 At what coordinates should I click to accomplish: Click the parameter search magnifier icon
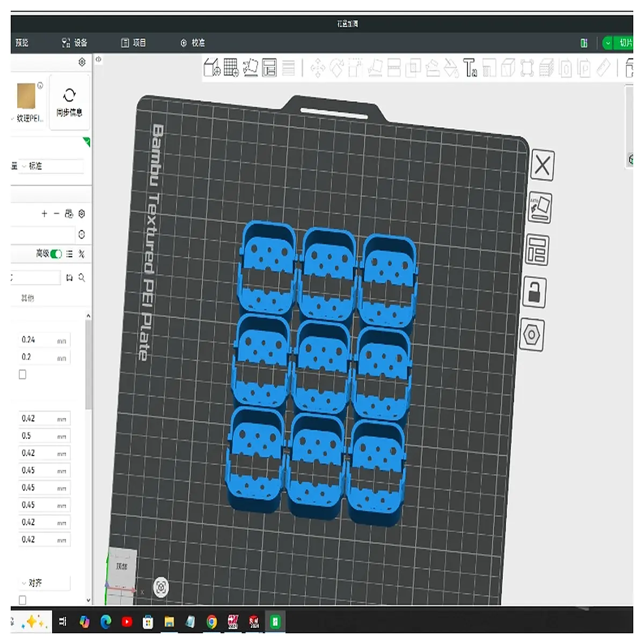click(82, 277)
